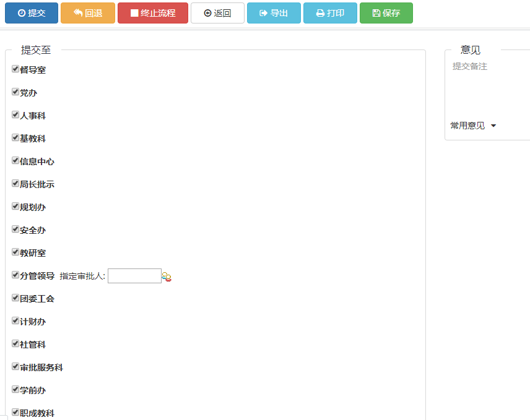This screenshot has width=530, height=420.
Task: Click the 审批服务科 label text
Action: tap(41, 367)
